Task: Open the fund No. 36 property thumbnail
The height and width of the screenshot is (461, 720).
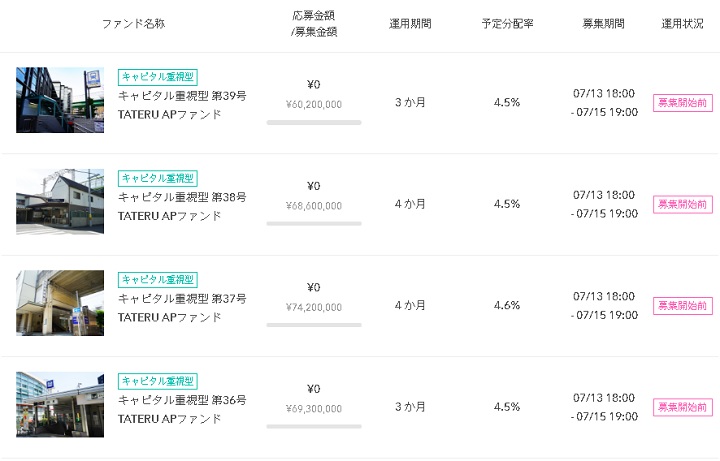Action: tap(60, 404)
